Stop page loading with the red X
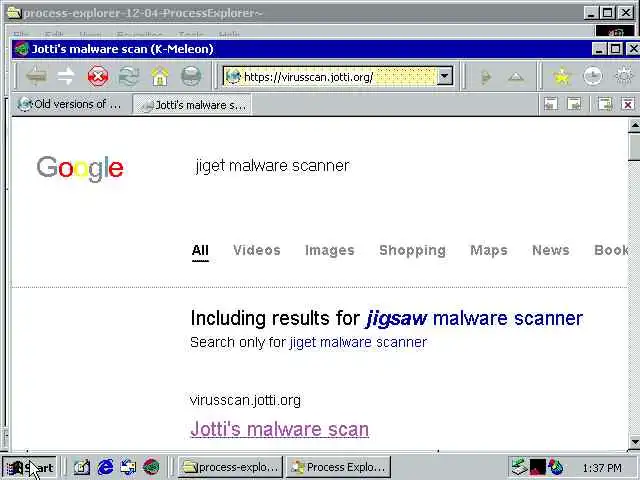 tap(98, 76)
